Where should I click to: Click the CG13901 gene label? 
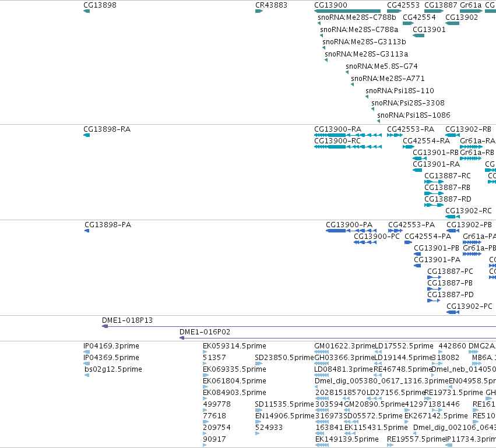pos(429,29)
